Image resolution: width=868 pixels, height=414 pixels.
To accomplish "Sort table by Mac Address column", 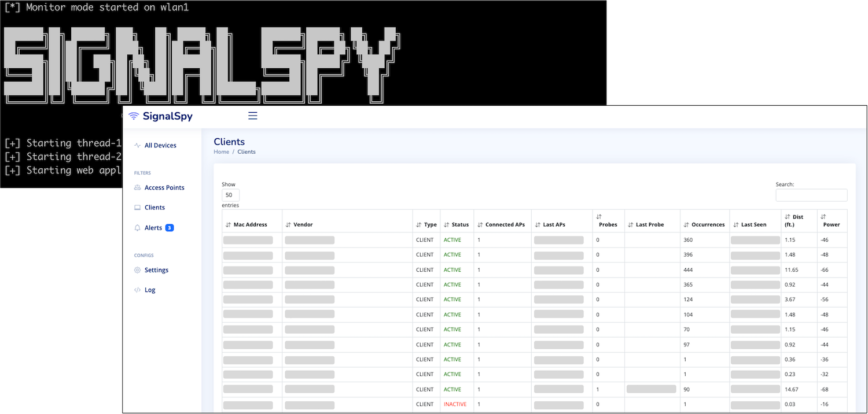I will pos(250,224).
